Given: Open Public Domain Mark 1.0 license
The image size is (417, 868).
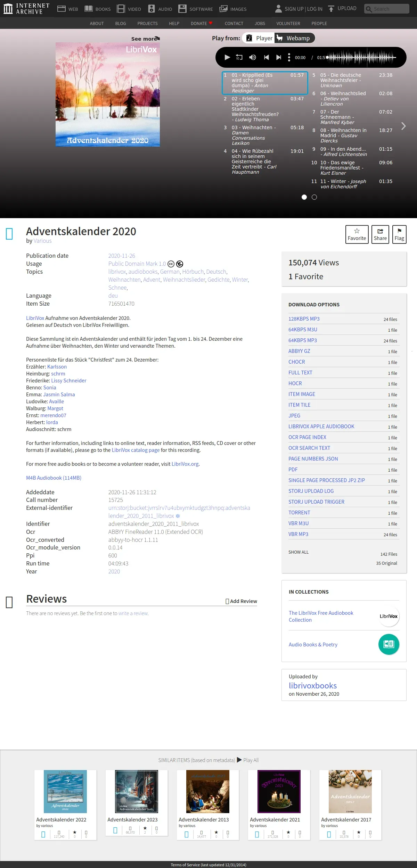Looking at the screenshot, I should click(x=137, y=264).
